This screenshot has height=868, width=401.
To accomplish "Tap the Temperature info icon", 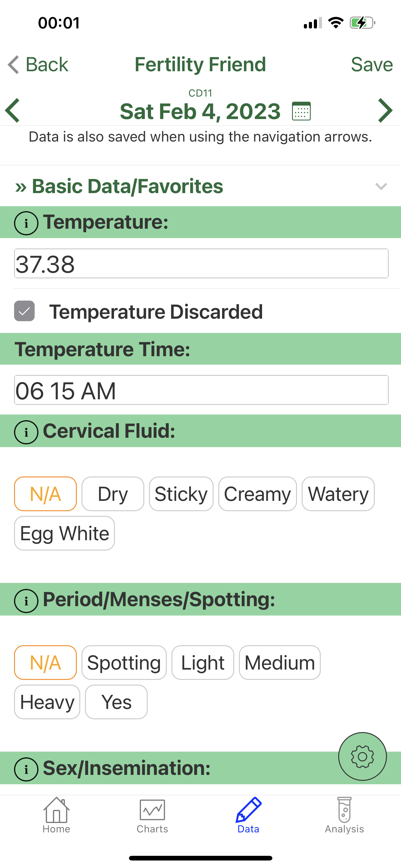I will [x=26, y=223].
